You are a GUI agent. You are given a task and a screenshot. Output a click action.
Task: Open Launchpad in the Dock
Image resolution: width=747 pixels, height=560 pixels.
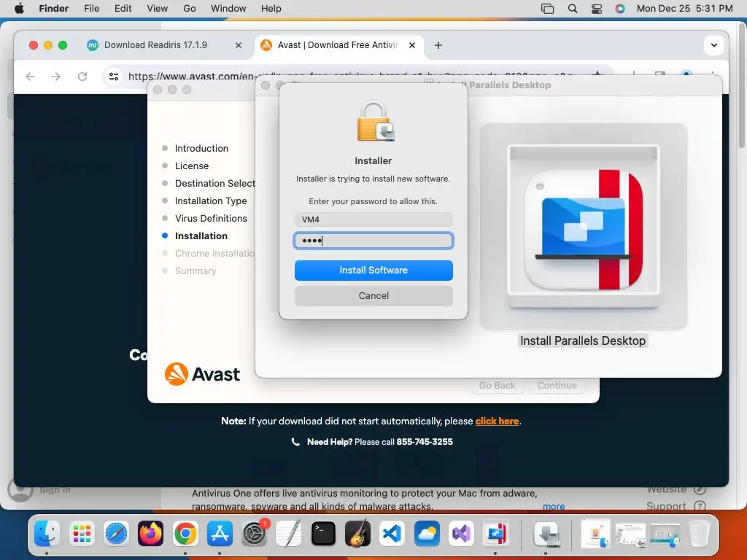click(x=82, y=533)
